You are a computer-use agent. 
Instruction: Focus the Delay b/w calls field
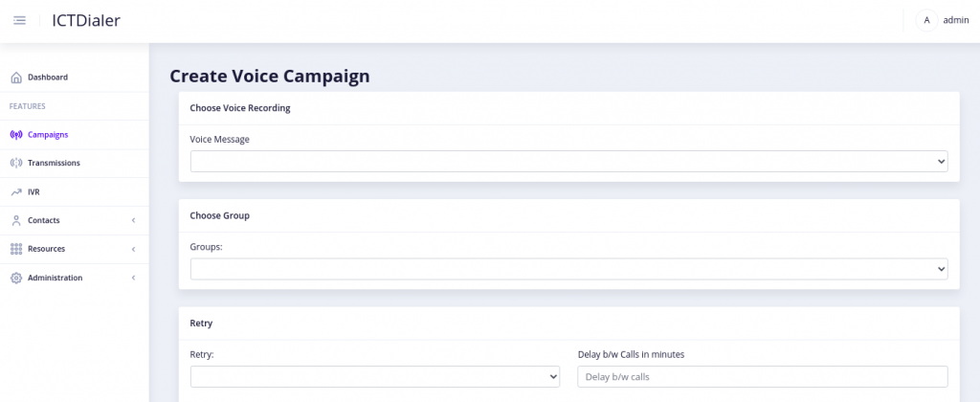pos(763,376)
